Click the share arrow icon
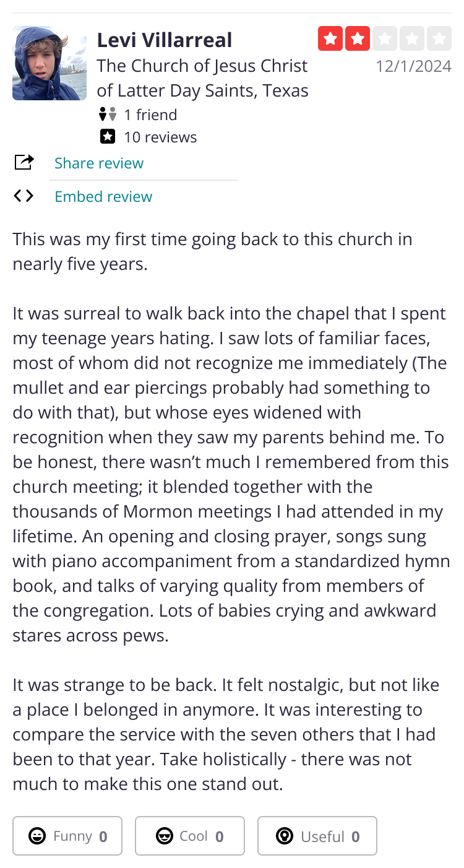This screenshot has height=868, width=464. 24,163
